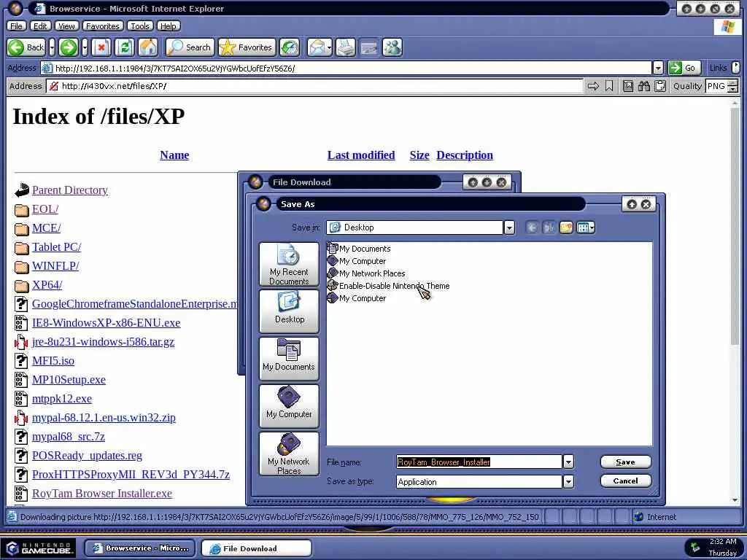Open the Edit menu

41,26
